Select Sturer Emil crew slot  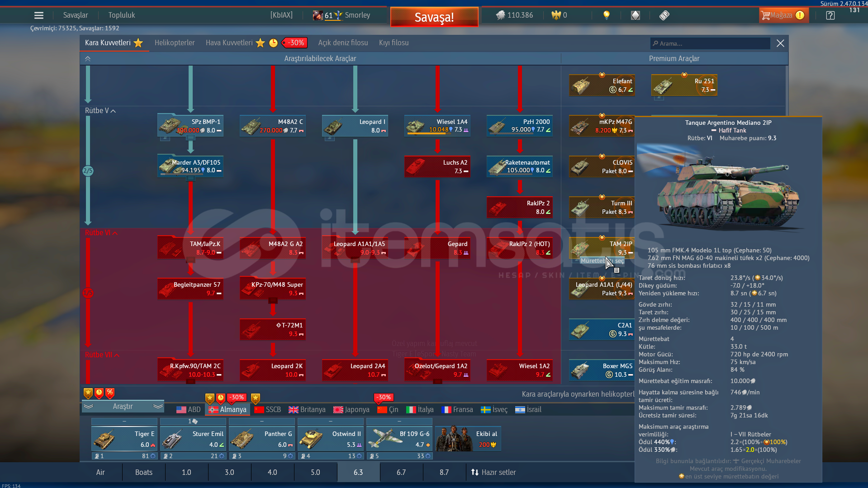[x=193, y=439]
